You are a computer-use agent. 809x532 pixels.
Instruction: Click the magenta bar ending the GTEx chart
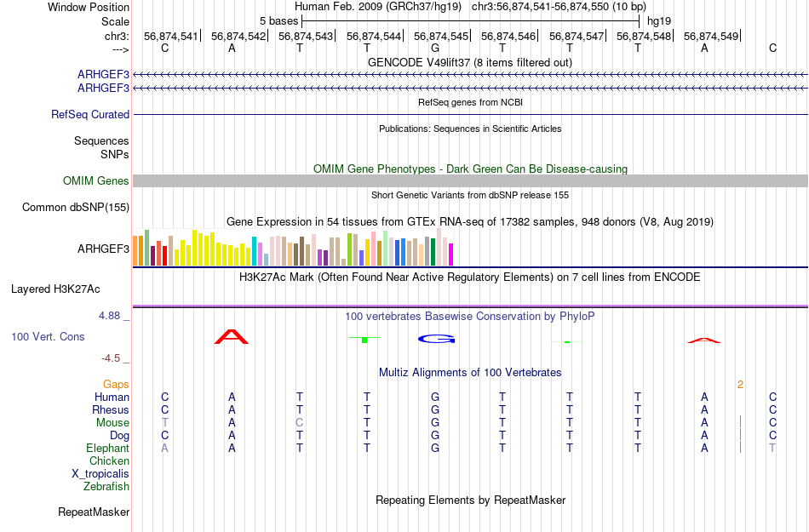coord(451,255)
